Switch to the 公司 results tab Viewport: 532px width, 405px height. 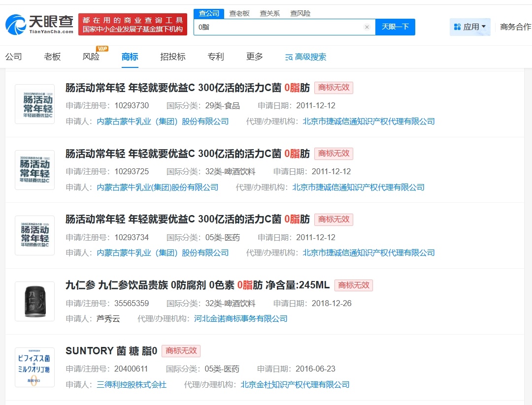pos(14,57)
